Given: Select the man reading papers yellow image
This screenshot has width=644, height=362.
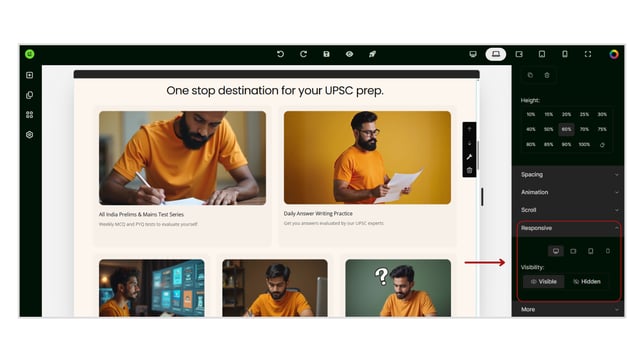Looking at the screenshot, I should pos(367,157).
